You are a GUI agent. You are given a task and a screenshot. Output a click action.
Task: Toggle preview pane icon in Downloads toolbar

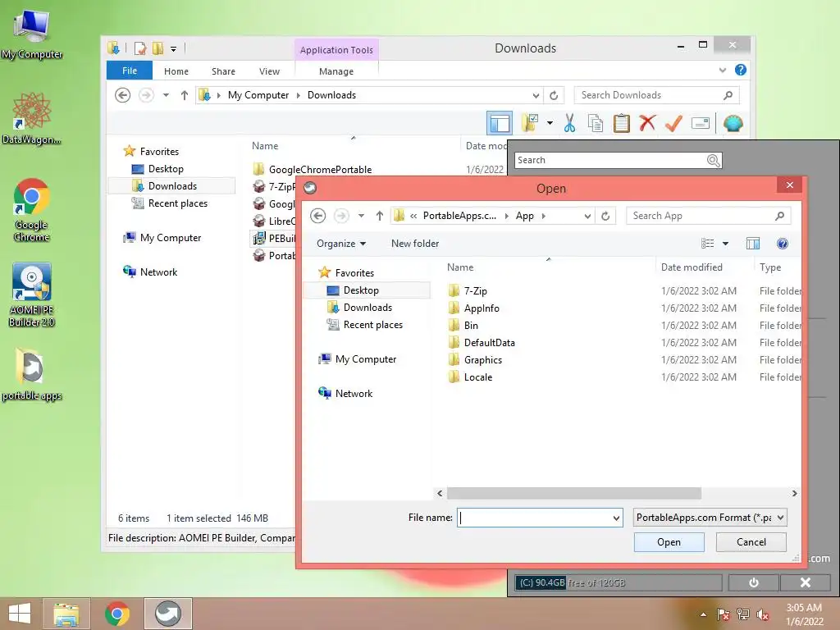[500, 123]
